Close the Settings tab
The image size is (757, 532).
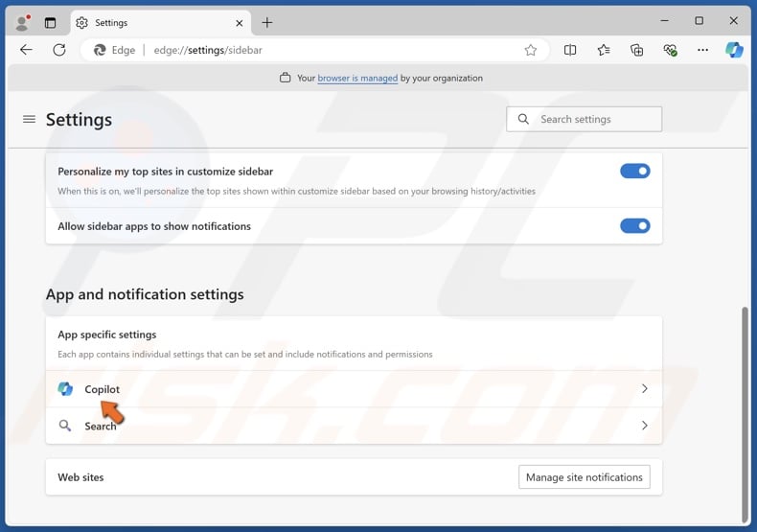(x=239, y=23)
